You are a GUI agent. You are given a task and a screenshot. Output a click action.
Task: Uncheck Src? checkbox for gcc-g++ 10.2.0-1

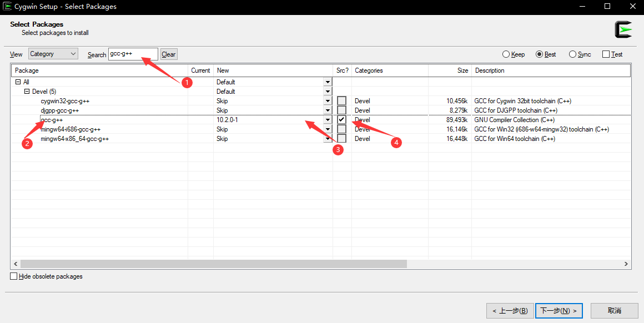pyautogui.click(x=341, y=119)
